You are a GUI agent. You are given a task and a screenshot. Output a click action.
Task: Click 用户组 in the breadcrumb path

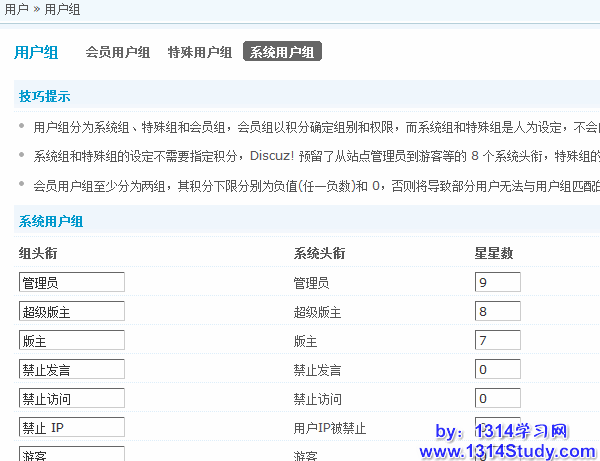point(62,9)
